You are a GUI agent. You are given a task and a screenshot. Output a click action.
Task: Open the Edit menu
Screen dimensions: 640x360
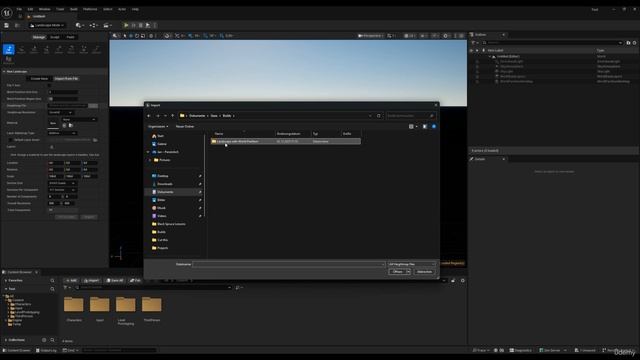pyautogui.click(x=30, y=9)
